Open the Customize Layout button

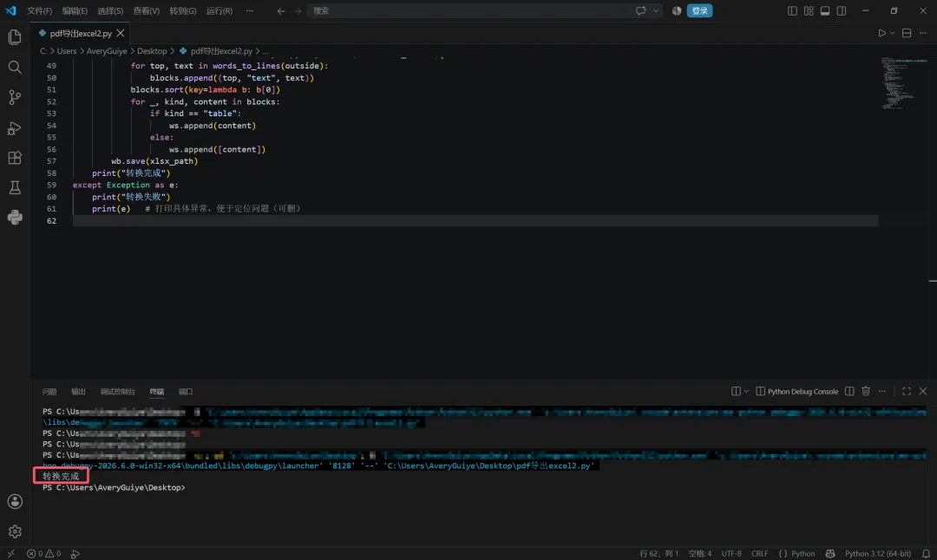pyautogui.click(x=809, y=10)
